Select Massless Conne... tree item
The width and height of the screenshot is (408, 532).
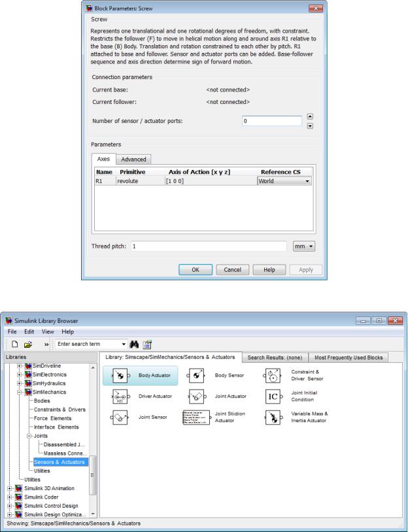[x=65, y=454]
